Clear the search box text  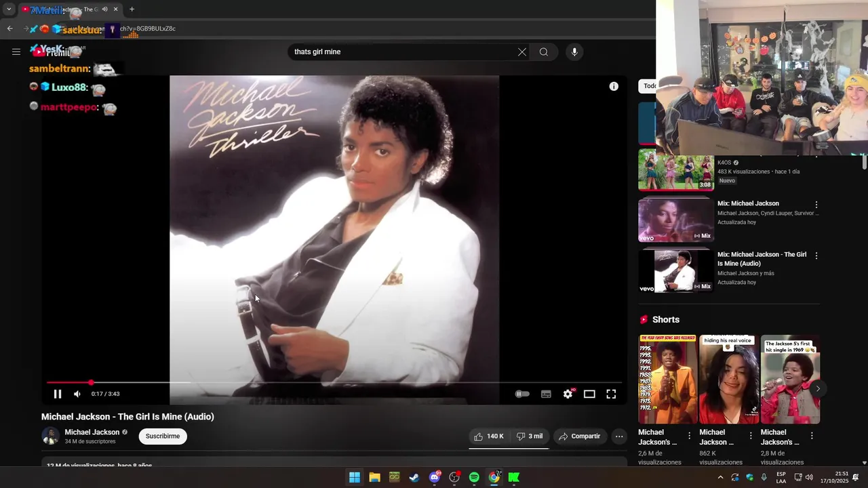[x=522, y=52]
